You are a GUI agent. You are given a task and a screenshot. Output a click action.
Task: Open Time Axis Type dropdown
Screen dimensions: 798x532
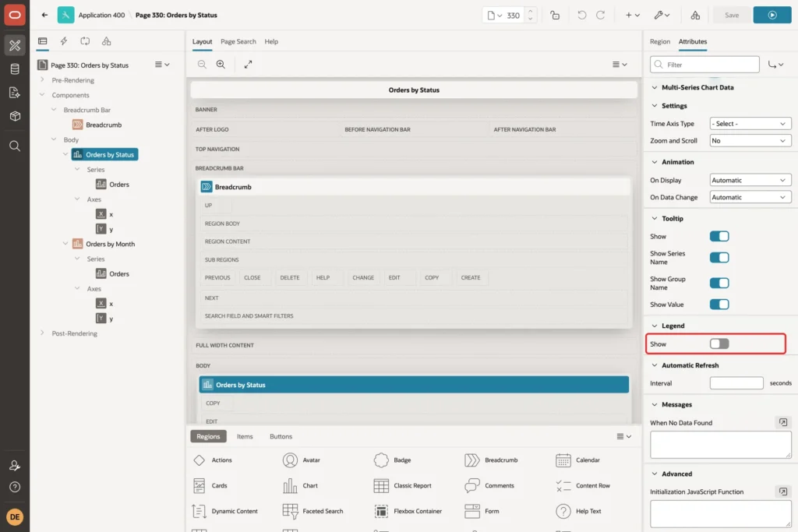point(750,124)
